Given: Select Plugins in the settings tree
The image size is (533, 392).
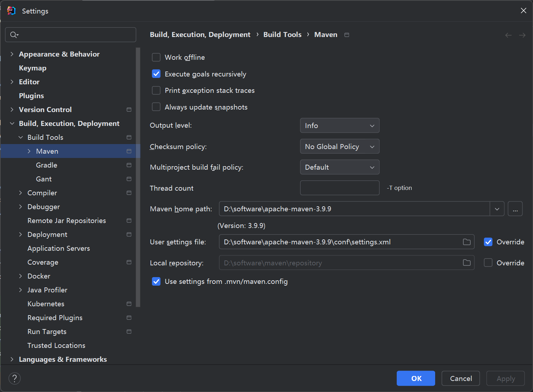Looking at the screenshot, I should [31, 96].
